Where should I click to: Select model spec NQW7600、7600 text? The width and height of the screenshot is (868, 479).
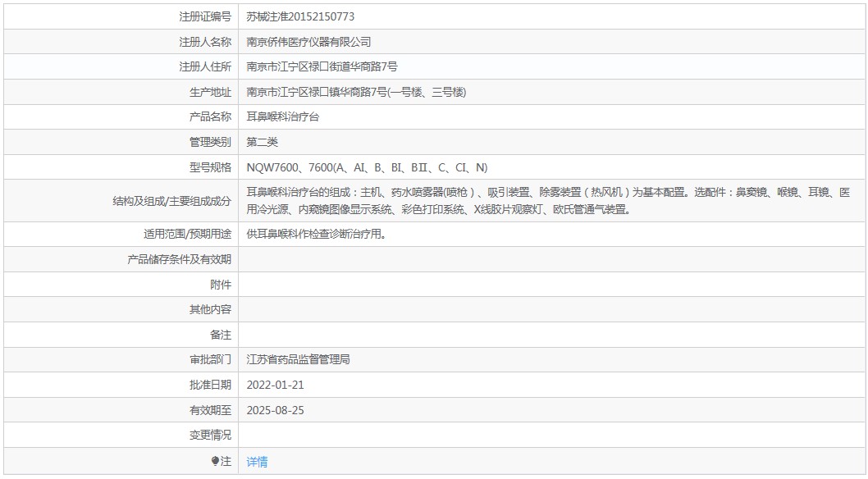367,167
